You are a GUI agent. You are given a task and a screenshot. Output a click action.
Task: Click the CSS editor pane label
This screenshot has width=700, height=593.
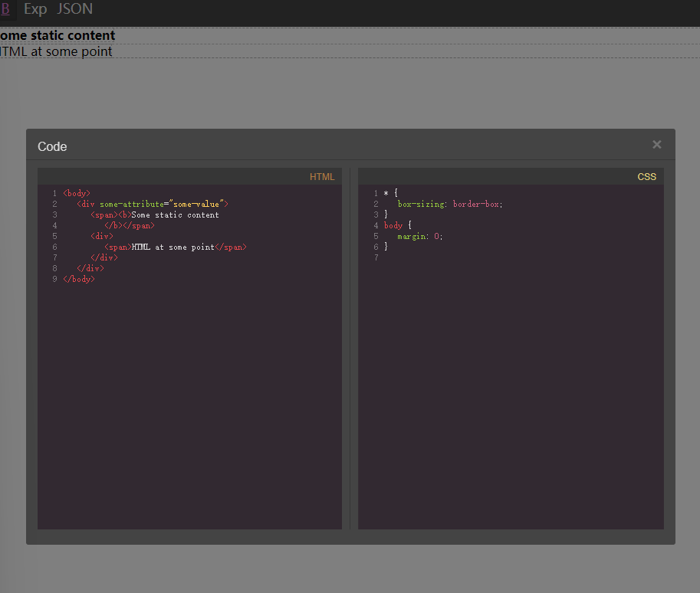646,177
